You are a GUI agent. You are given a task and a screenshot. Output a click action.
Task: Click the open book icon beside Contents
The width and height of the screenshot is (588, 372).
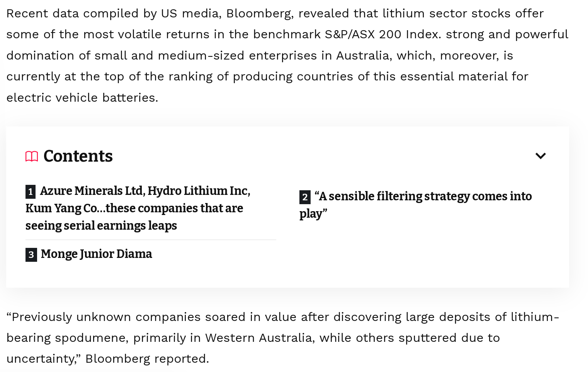click(x=32, y=156)
